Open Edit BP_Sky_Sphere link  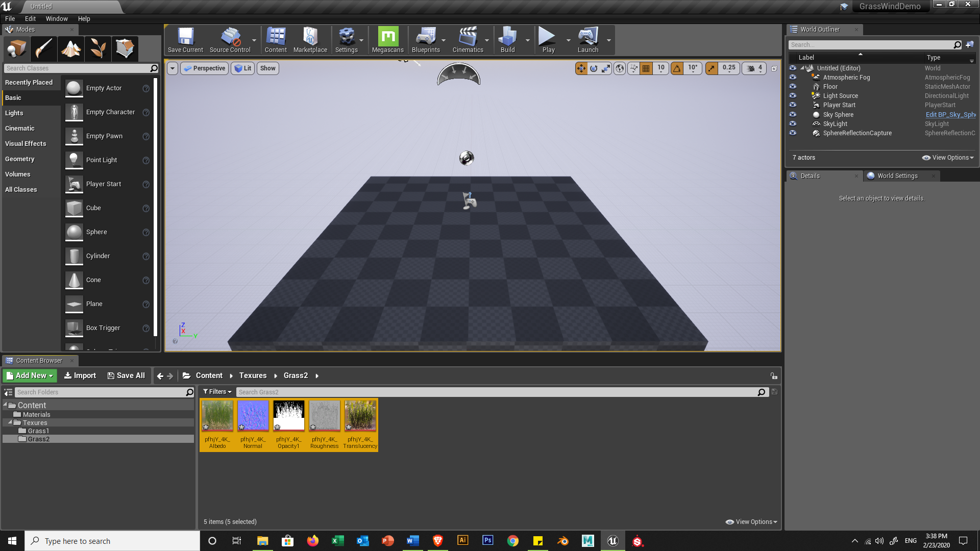(x=950, y=115)
